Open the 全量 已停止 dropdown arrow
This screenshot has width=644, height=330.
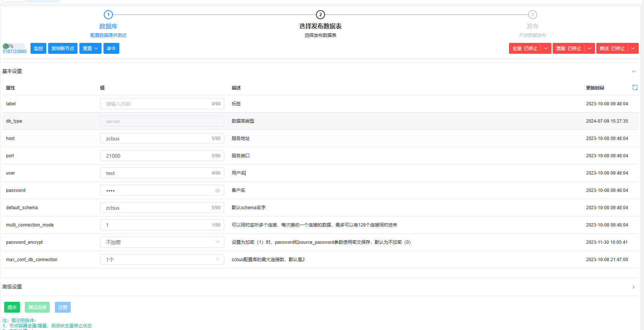click(x=546, y=49)
